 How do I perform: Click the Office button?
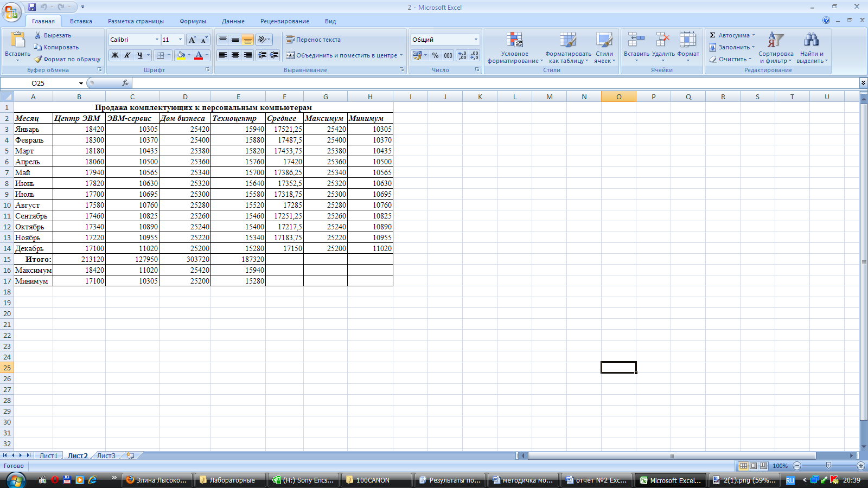coord(11,11)
